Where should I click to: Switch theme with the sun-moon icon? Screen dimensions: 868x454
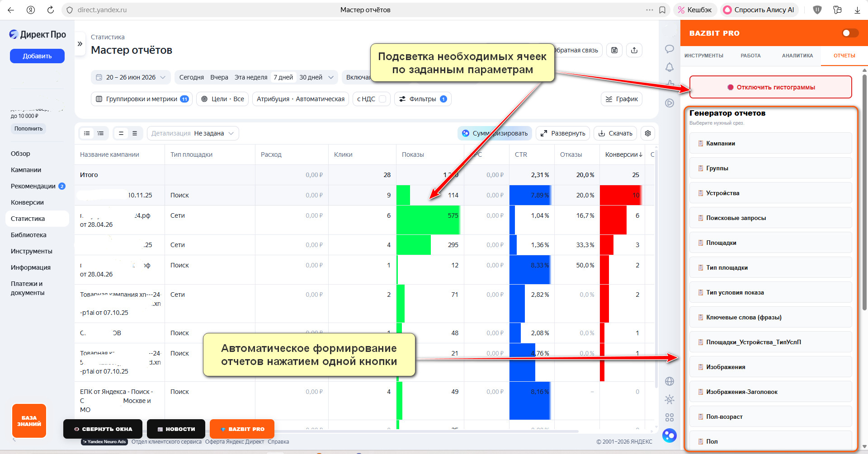tap(670, 399)
